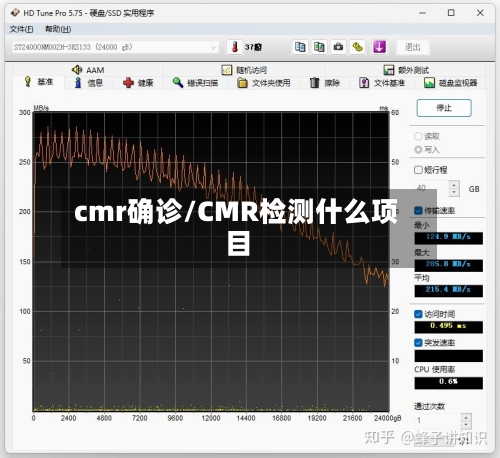Viewport: 500px width, 458px height.
Task: Click the CPU usage value 0.6%
Action: coord(448,383)
